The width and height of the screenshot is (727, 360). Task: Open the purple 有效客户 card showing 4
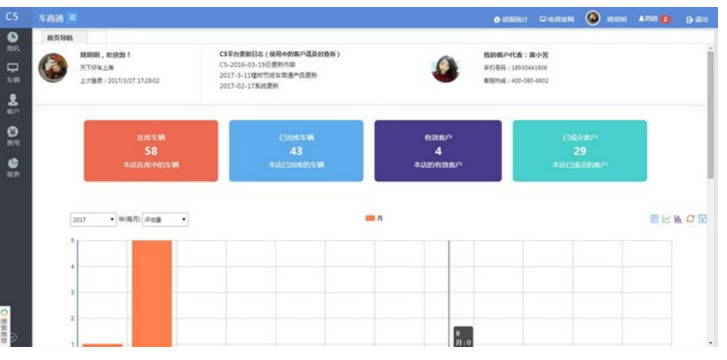[x=438, y=151]
